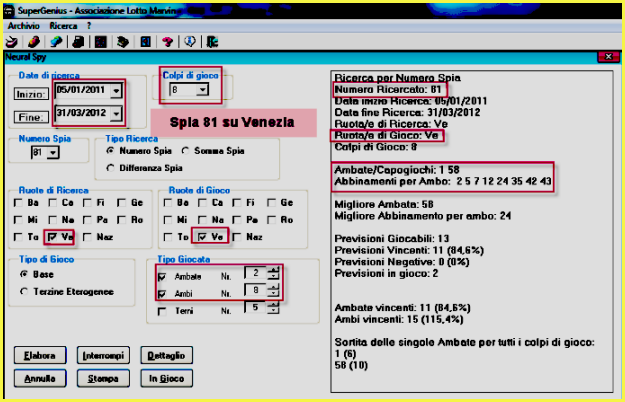This screenshot has width=625, height=402.
Task: Select the Differenza Spia radio button
Action: click(110, 168)
